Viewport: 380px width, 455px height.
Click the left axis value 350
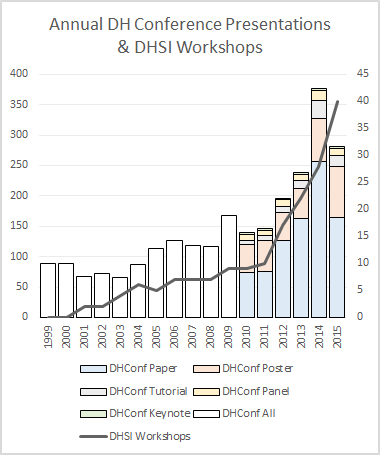19,104
